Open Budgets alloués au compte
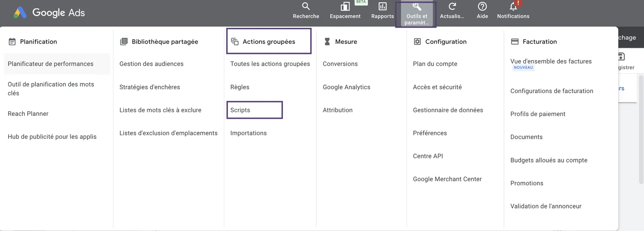The image size is (644, 231). (x=549, y=160)
